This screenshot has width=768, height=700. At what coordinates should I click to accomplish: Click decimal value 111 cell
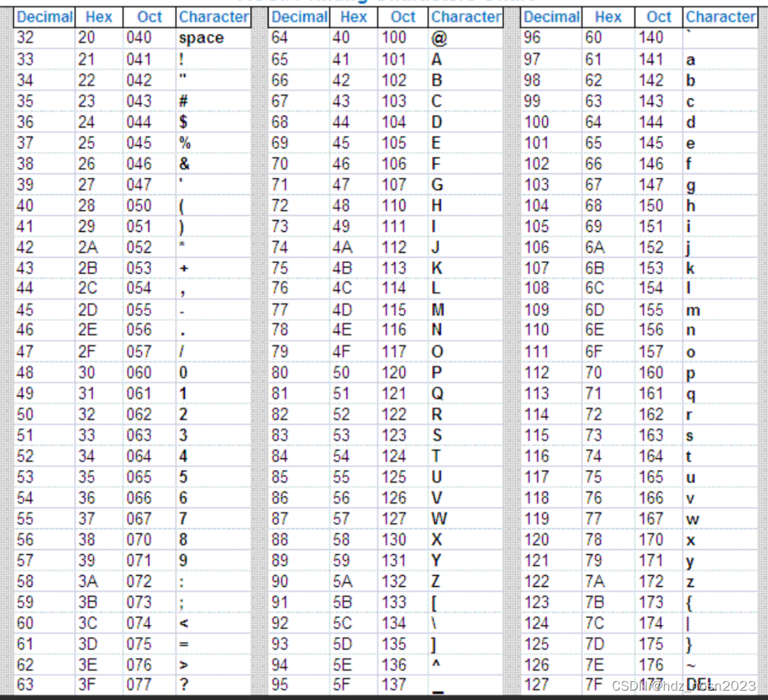tap(551, 351)
